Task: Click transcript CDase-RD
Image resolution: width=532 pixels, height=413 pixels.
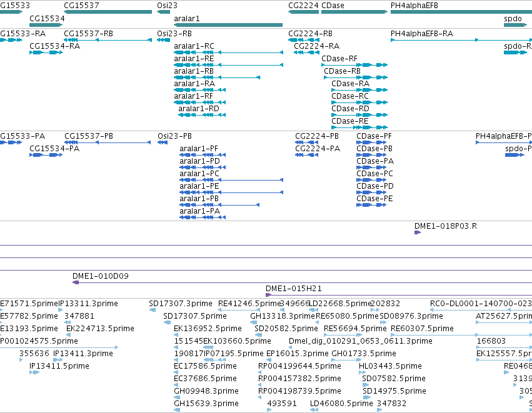Action: (359, 116)
